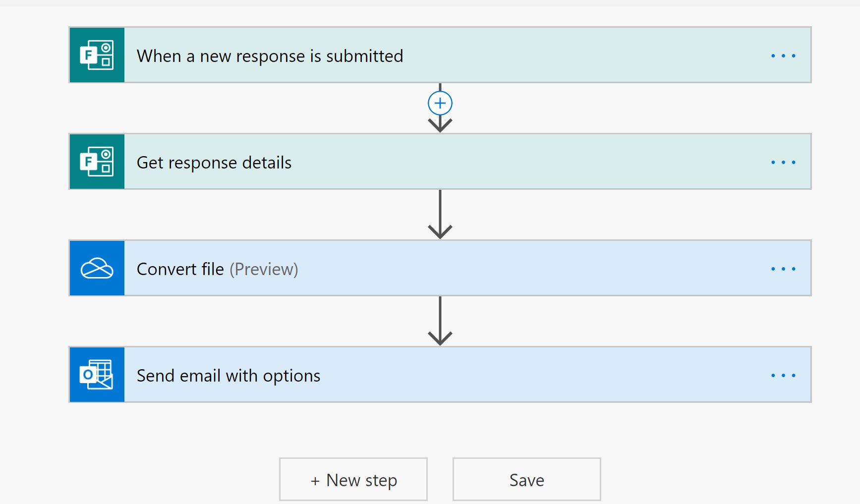The height and width of the screenshot is (504, 860).
Task: Click the When a new response is submitted title
Action: (270, 56)
